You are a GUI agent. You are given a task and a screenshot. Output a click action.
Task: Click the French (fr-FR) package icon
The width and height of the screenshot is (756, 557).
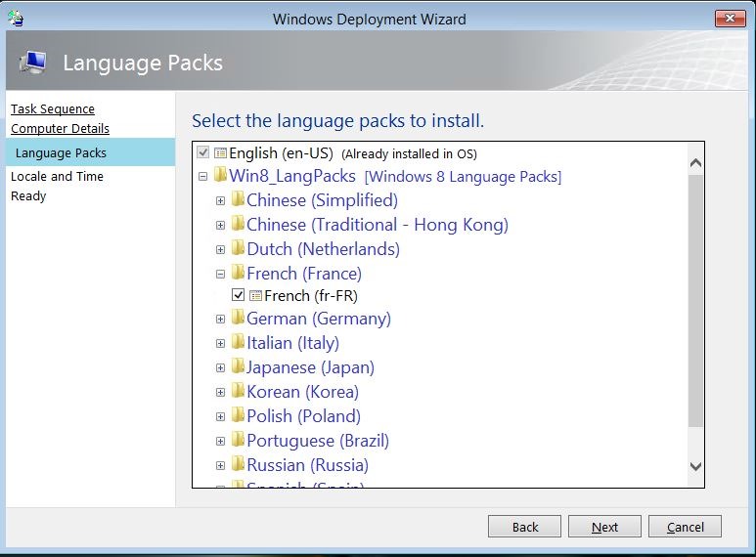click(x=255, y=295)
